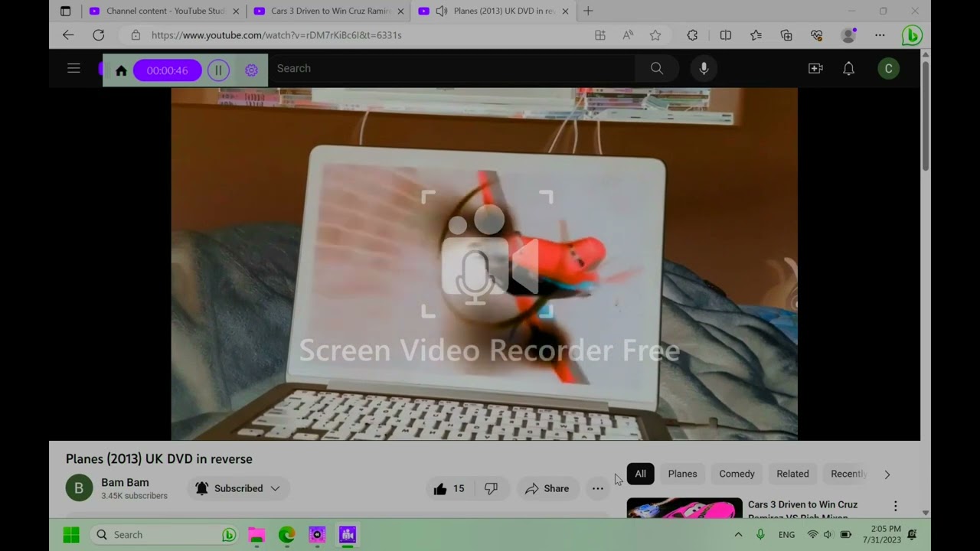980x551 pixels.
Task: Switch to Cars 3 Driven to Win tab
Action: pyautogui.click(x=329, y=11)
